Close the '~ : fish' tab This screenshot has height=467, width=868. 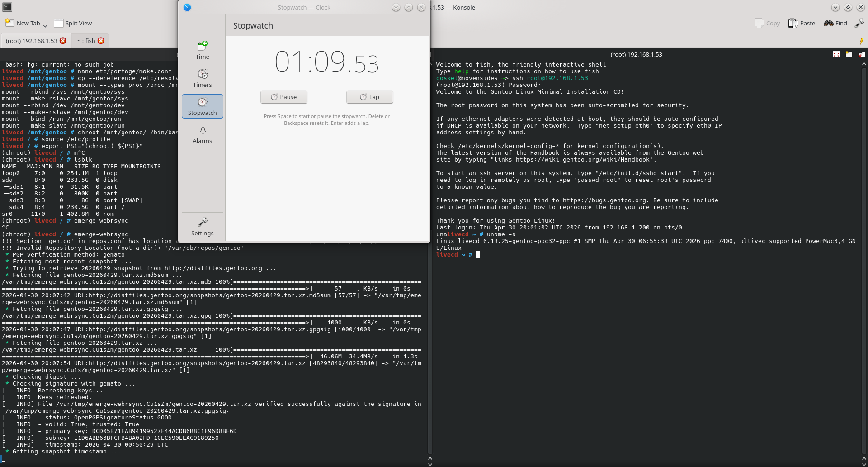(x=101, y=41)
